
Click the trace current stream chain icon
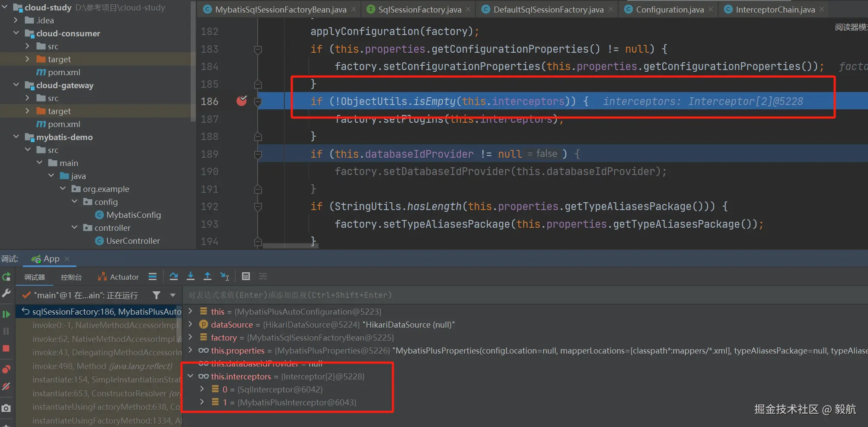[x=263, y=277]
